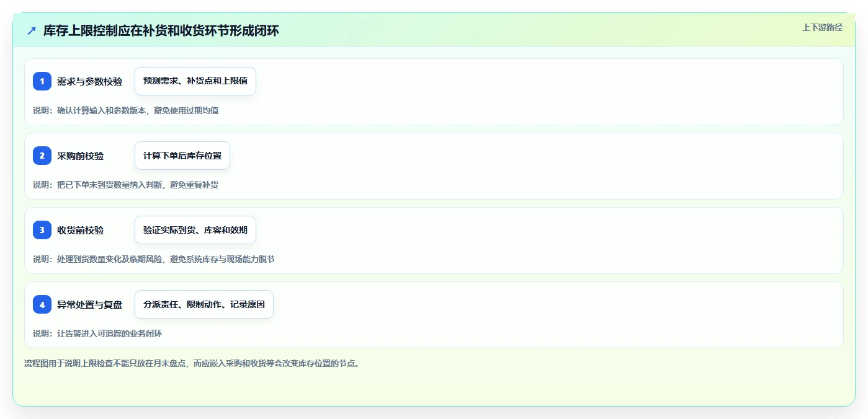Click the 计算下单后库存位置 chip
The height and width of the screenshot is (419, 868).
(182, 156)
